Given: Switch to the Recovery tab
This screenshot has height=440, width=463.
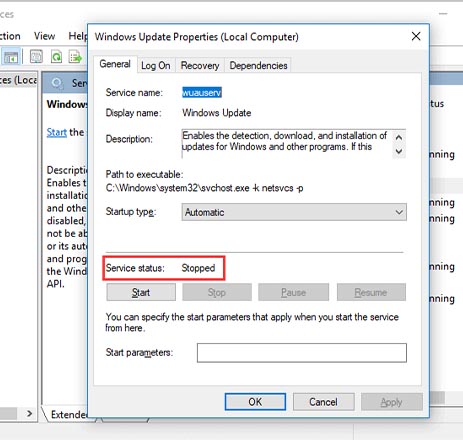Looking at the screenshot, I should [200, 66].
